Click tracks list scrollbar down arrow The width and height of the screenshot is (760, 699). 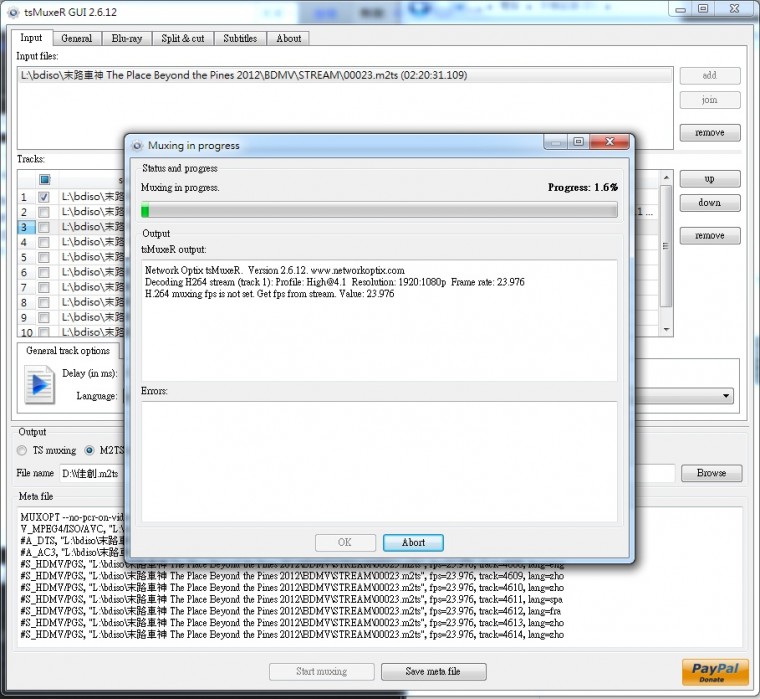(666, 328)
